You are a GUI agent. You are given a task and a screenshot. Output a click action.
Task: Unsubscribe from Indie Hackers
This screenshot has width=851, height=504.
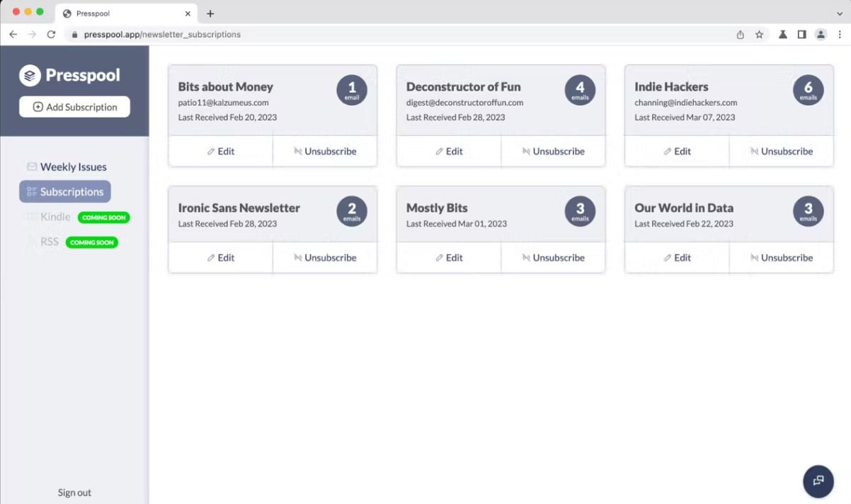[x=781, y=151]
